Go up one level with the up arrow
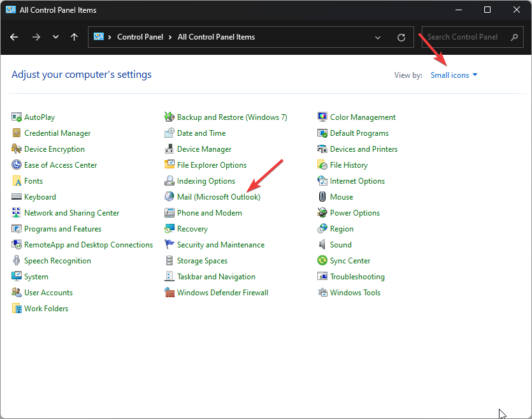The image size is (532, 419). click(x=74, y=37)
